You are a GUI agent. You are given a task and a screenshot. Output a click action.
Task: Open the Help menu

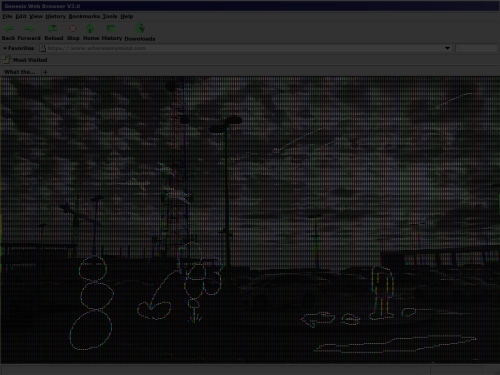point(127,16)
